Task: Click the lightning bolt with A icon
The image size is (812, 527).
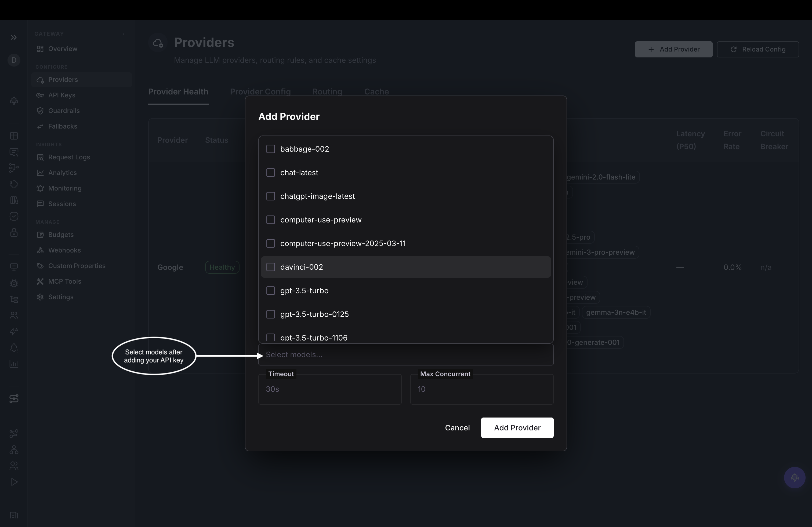Action: tap(14, 332)
